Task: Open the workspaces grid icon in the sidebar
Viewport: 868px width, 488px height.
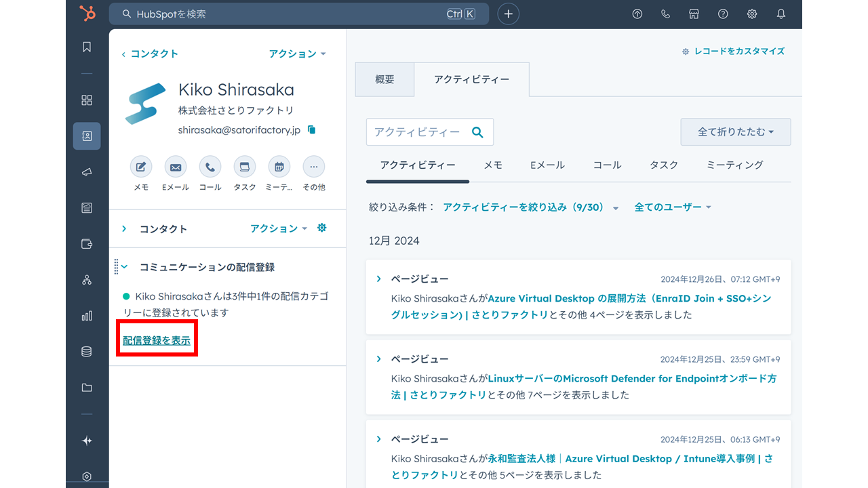Action: pos(87,100)
